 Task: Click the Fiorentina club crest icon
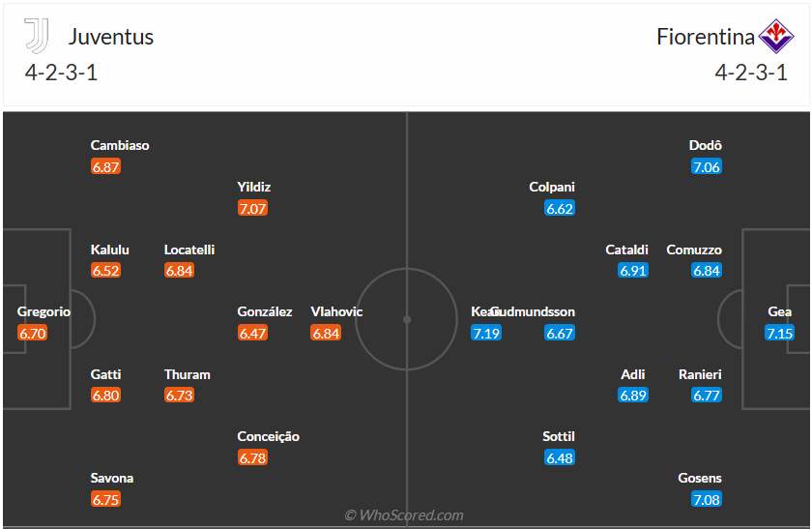click(775, 37)
